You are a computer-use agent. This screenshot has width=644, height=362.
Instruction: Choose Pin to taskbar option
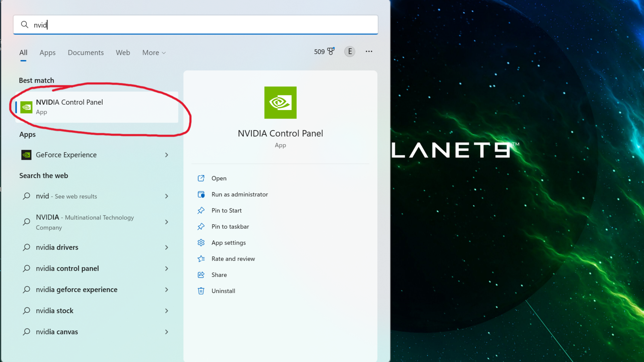click(x=230, y=227)
